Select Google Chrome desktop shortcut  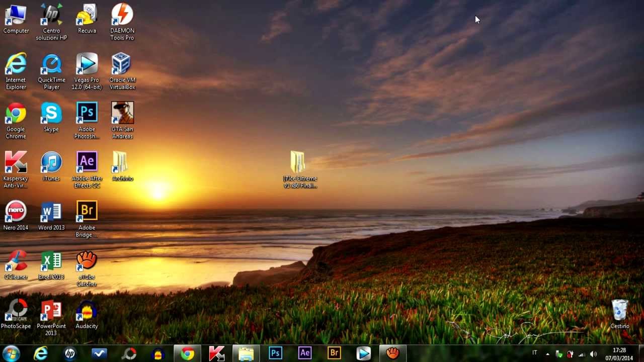16,121
